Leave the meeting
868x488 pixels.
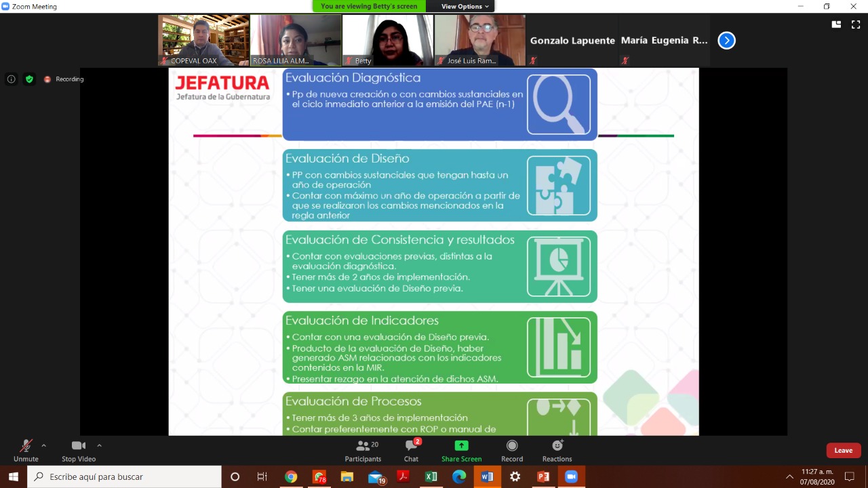click(x=843, y=450)
